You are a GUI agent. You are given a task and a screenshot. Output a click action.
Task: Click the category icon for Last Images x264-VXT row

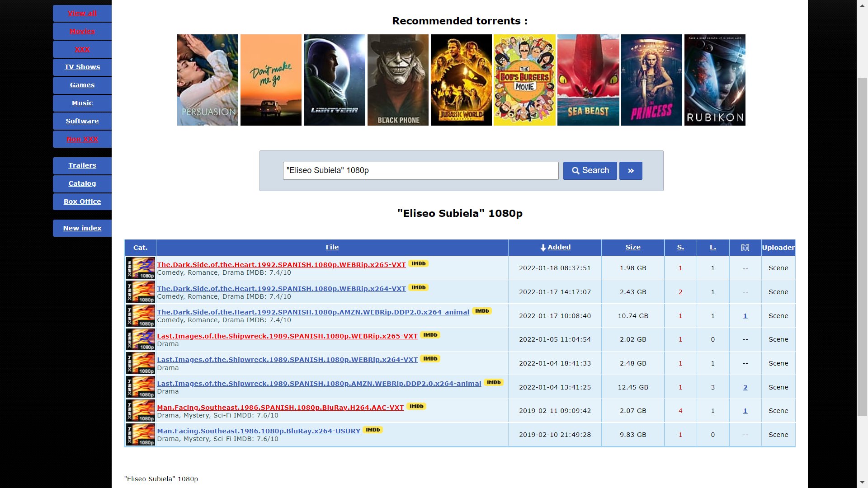(141, 363)
